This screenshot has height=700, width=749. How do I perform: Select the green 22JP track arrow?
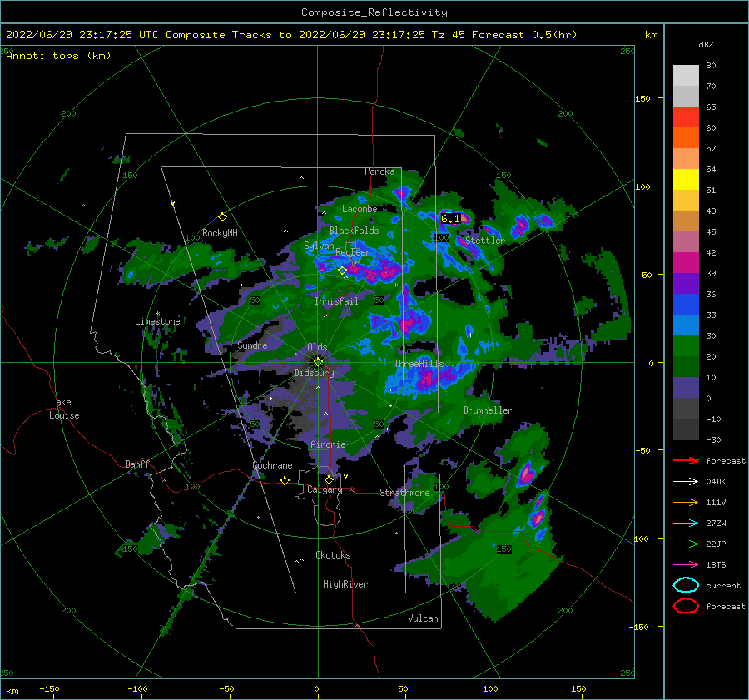tap(686, 544)
